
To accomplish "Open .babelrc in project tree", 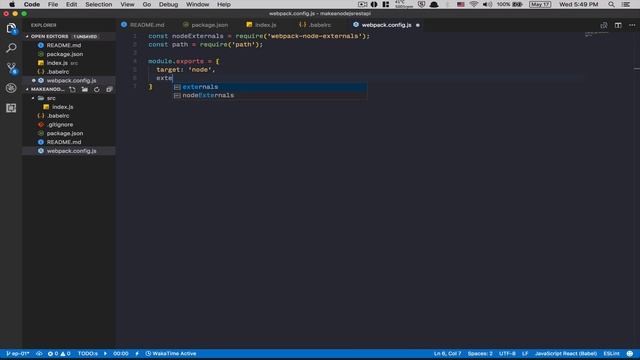I will click(x=69, y=116).
